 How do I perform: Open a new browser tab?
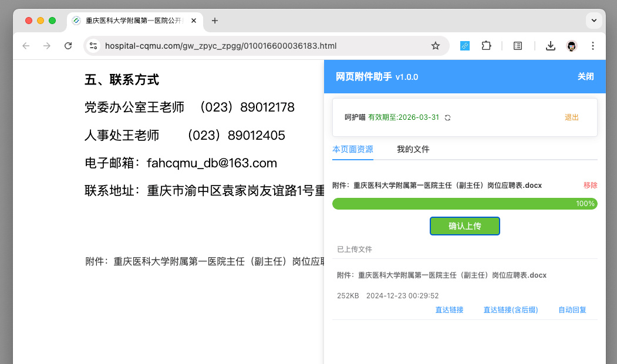[x=214, y=21]
